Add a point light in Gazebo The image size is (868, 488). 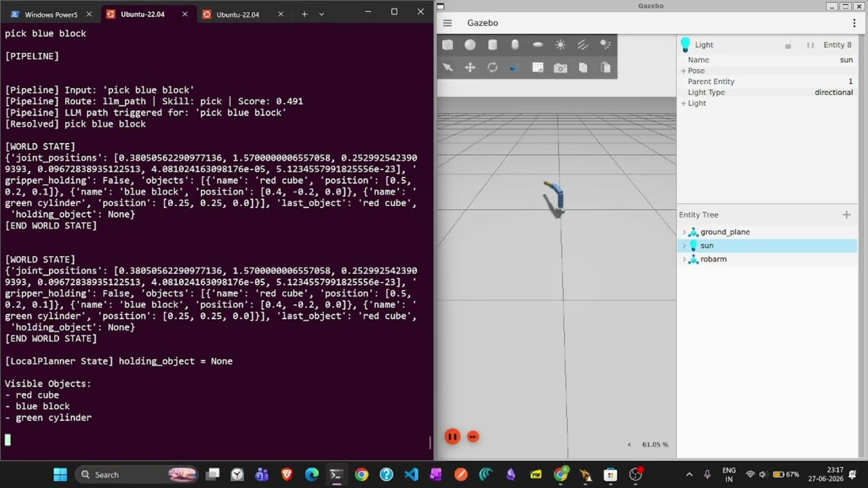(560, 45)
